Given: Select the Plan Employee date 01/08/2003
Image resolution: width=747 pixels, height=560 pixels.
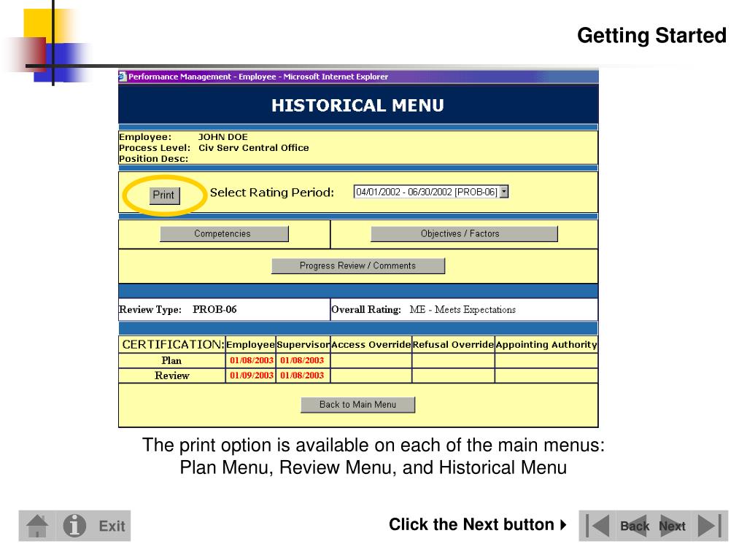Looking at the screenshot, I should (x=252, y=360).
